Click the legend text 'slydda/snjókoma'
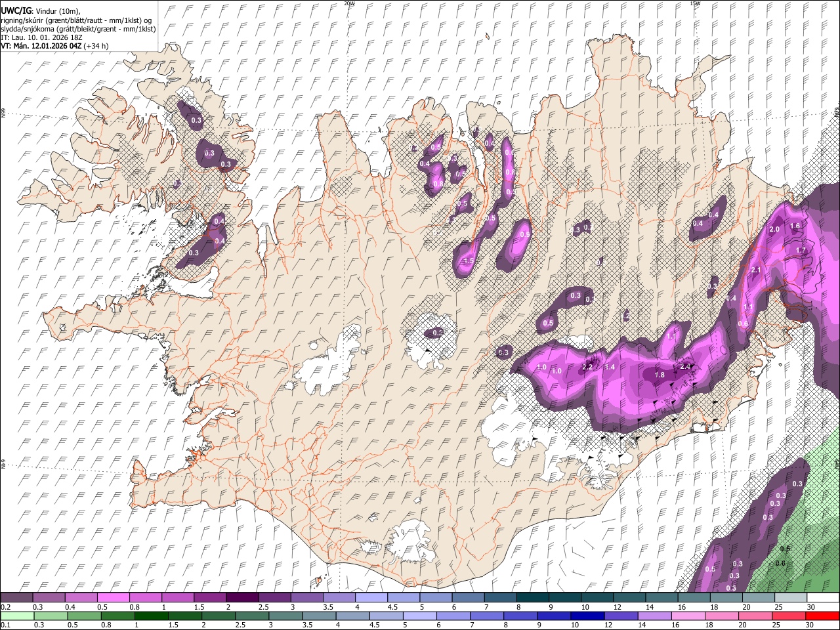 [29, 29]
